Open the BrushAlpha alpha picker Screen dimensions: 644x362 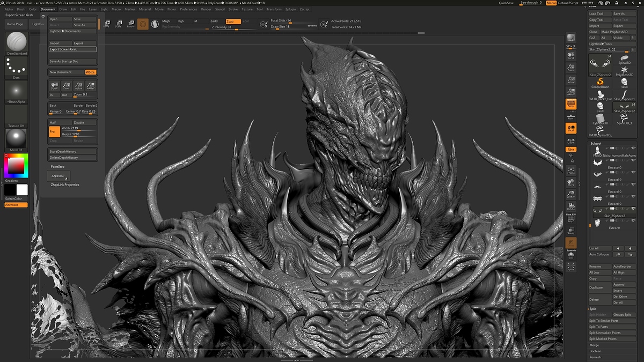click(x=16, y=91)
